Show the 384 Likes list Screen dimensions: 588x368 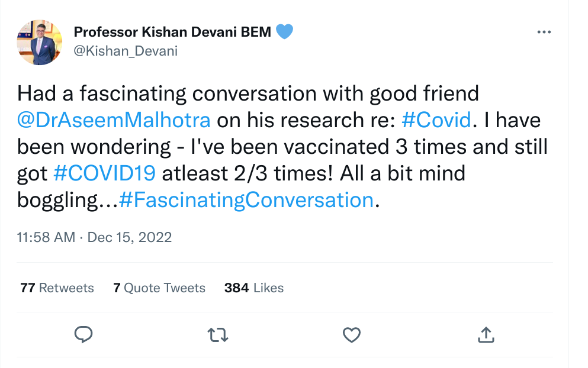[x=254, y=288]
